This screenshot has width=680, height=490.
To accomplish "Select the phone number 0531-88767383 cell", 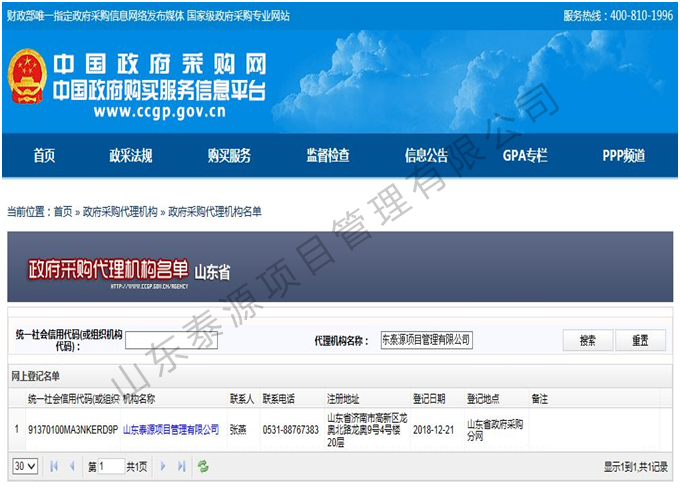I will pos(291,430).
